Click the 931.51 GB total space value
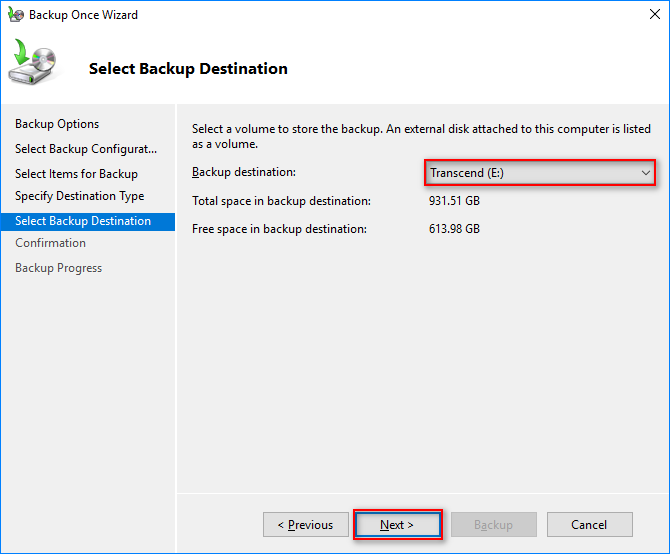This screenshot has width=670, height=554. [x=454, y=201]
